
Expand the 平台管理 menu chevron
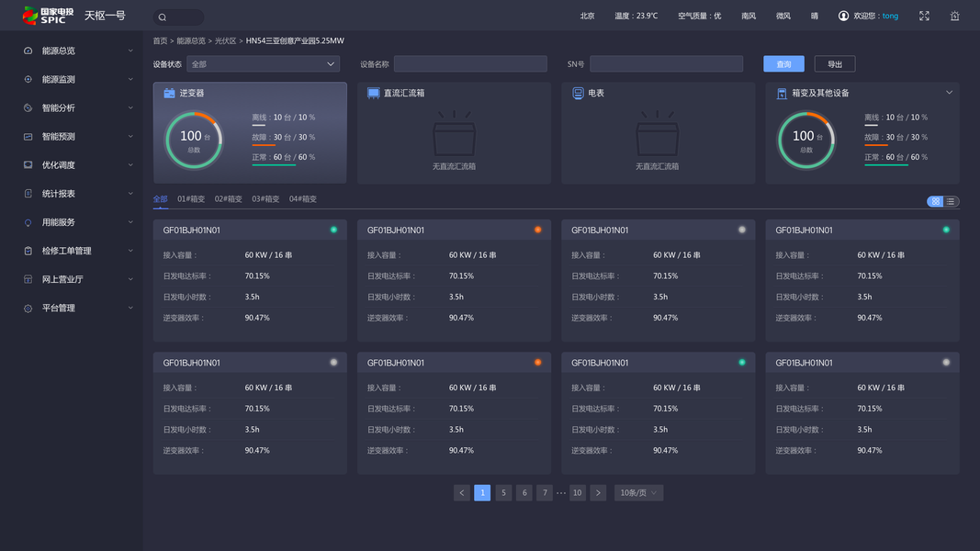(130, 308)
